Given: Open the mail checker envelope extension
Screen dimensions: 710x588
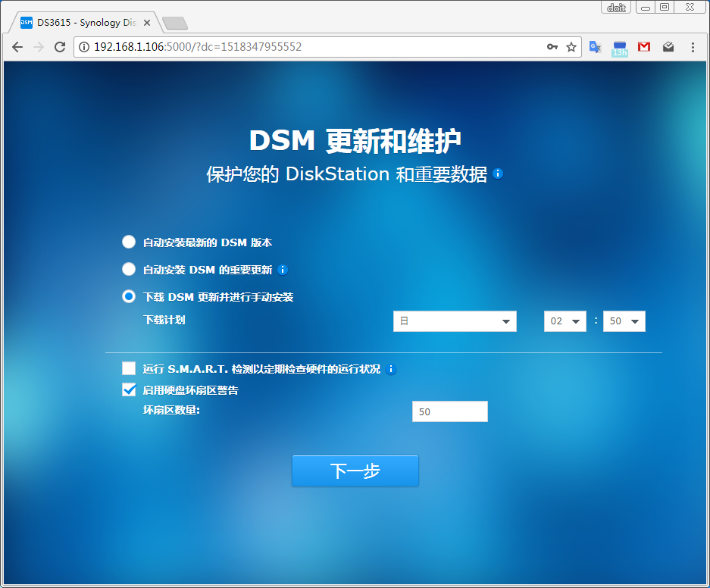Looking at the screenshot, I should [668, 47].
